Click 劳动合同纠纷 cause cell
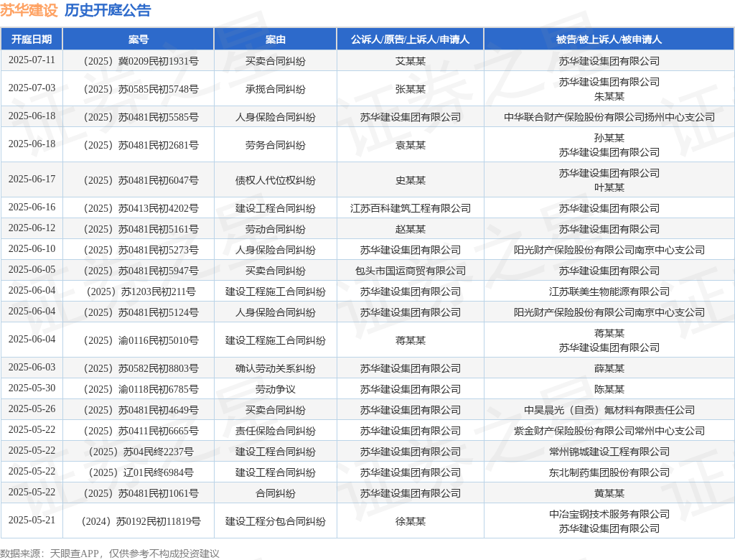 point(275,229)
